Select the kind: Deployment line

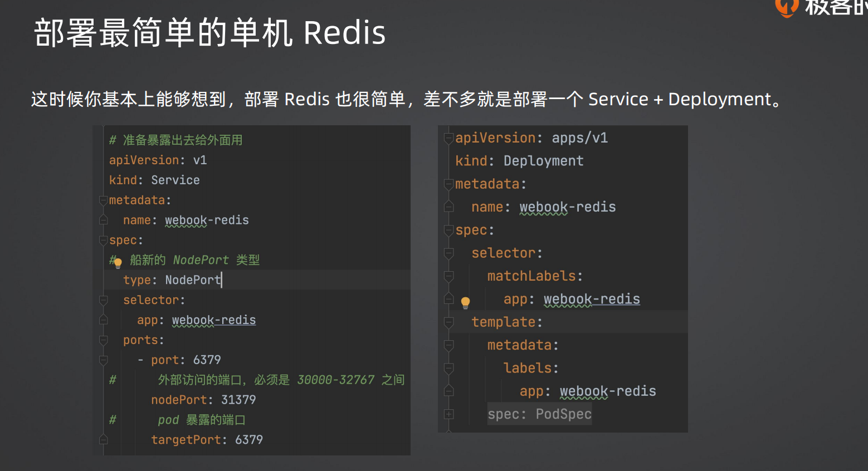[x=519, y=161]
